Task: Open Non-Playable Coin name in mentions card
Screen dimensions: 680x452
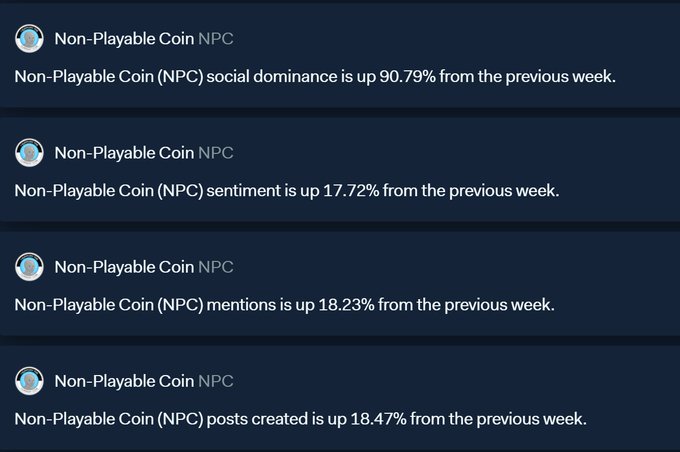Action: point(124,267)
